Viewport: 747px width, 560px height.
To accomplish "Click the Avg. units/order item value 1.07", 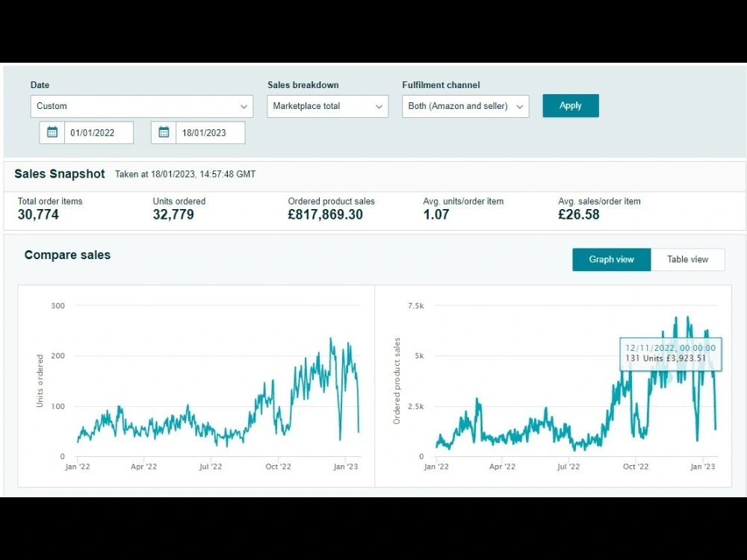I will [x=436, y=215].
